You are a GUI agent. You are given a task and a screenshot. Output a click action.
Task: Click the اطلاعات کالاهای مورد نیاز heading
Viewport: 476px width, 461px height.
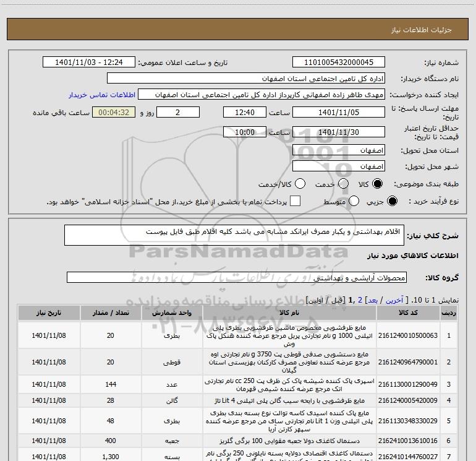(x=413, y=256)
